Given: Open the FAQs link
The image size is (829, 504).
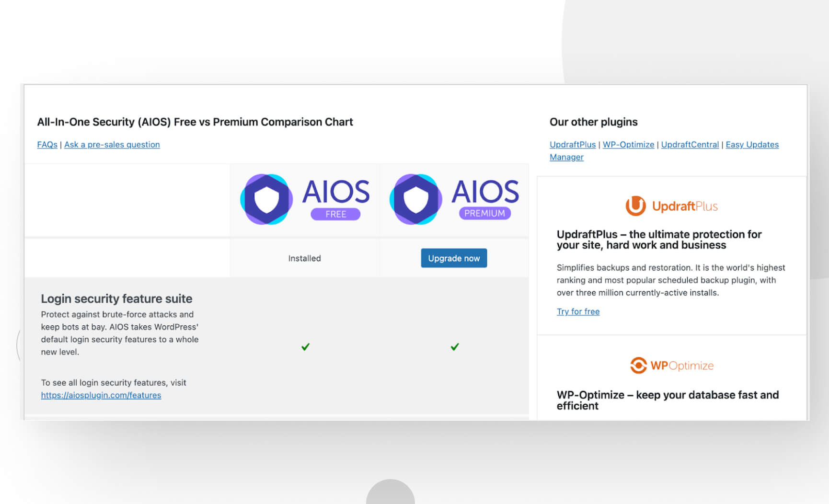Looking at the screenshot, I should point(46,144).
